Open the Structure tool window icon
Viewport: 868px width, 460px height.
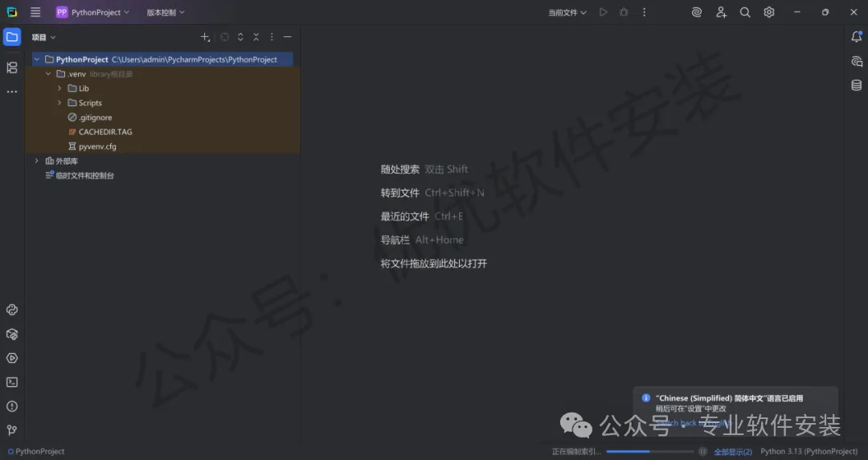coord(11,68)
